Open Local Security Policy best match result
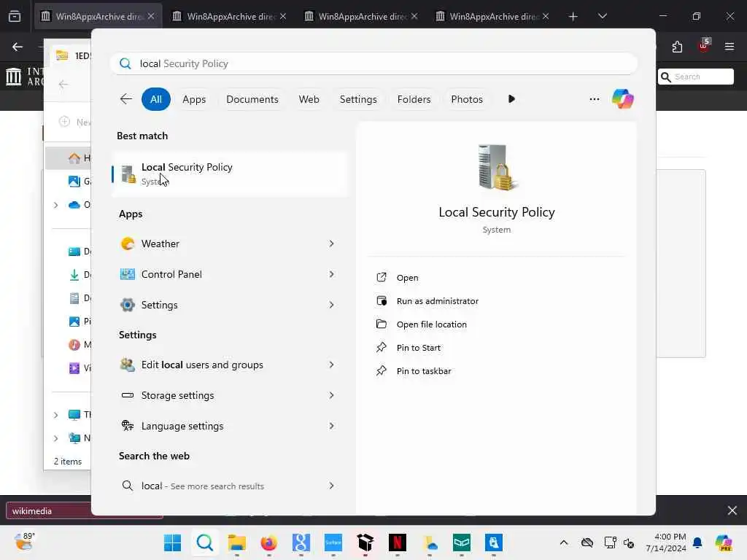 tap(231, 174)
